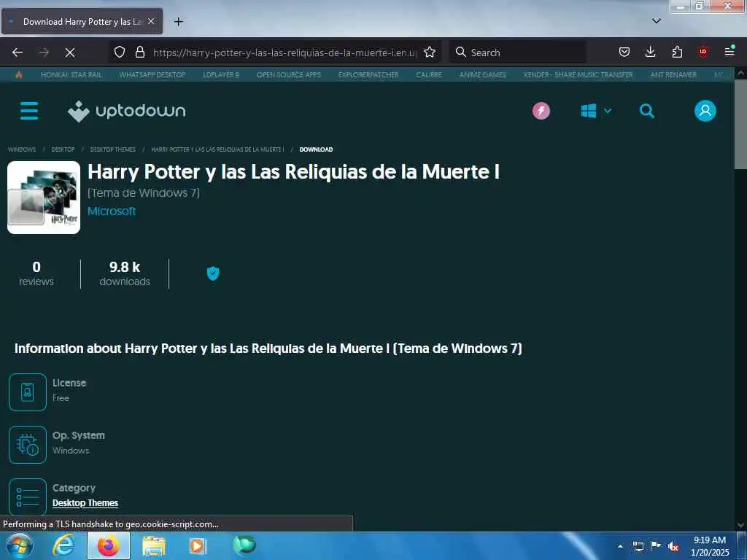Open the Windows Start menu

20,545
